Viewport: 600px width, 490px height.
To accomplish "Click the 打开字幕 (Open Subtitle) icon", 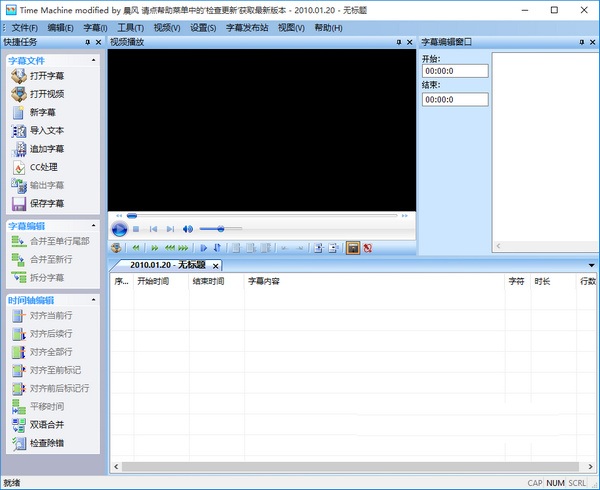I will [19, 76].
